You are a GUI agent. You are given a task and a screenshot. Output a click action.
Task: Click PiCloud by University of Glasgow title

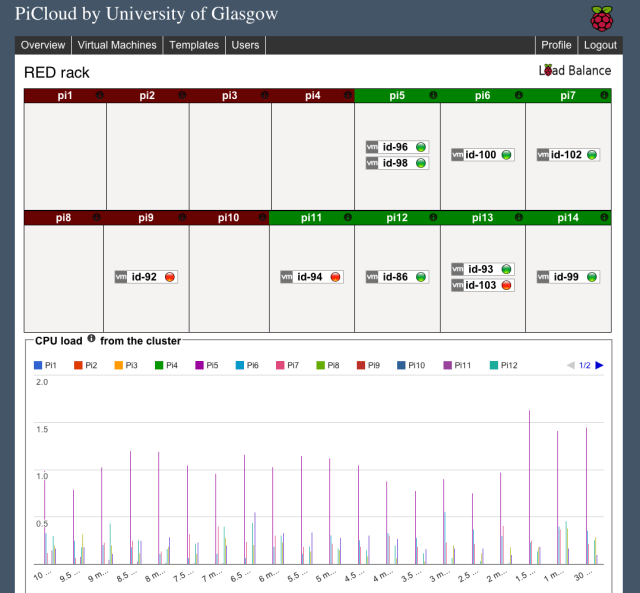click(x=147, y=14)
